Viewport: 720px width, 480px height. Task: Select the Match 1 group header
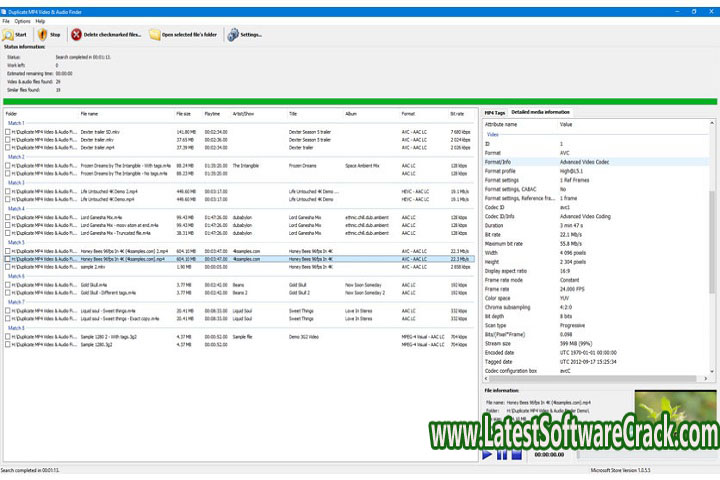tap(16, 123)
